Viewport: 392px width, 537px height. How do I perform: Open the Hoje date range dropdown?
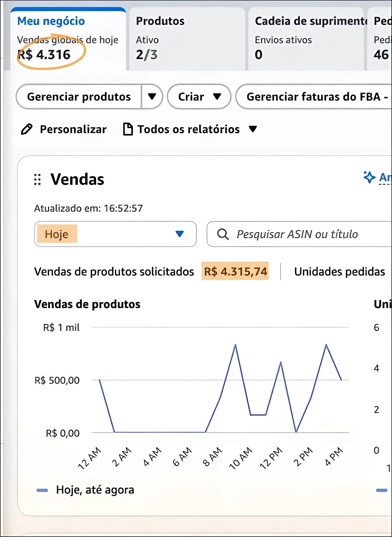(115, 234)
